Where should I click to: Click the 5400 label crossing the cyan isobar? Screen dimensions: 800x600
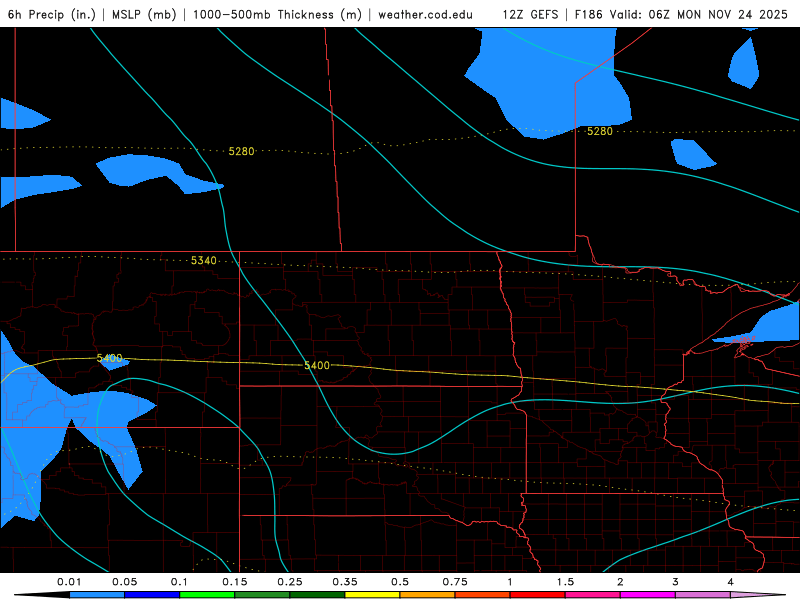coord(317,365)
